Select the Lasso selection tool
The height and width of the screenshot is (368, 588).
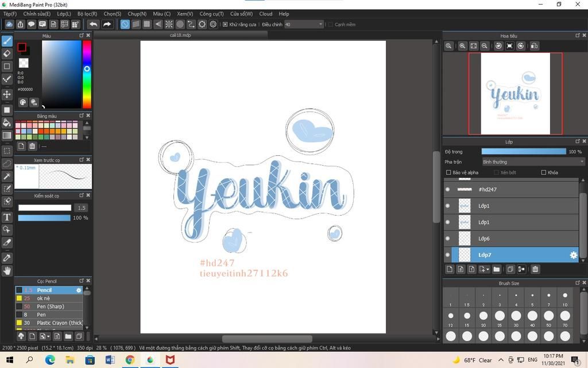click(x=7, y=164)
